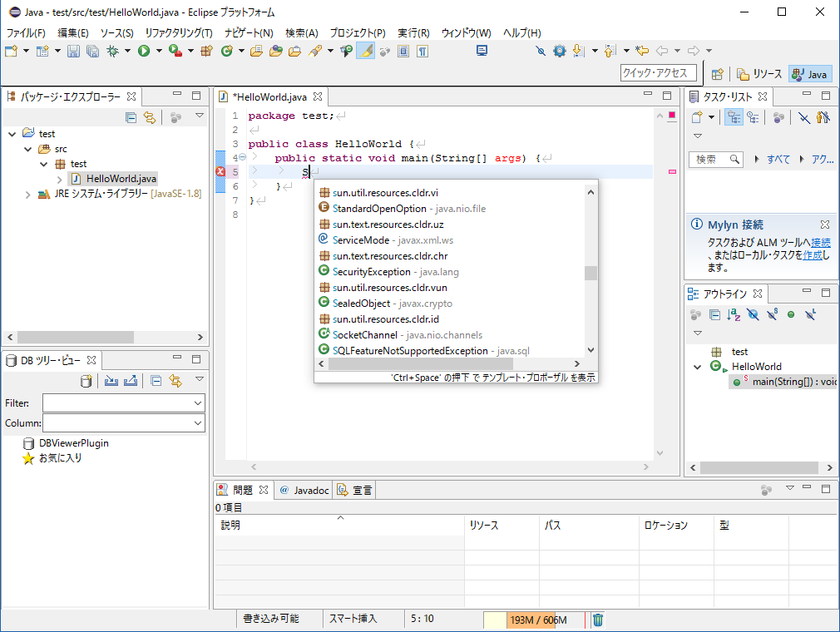Viewport: 840px width, 632px height.
Task: Click the green Run button in toolbar
Action: pos(144,52)
